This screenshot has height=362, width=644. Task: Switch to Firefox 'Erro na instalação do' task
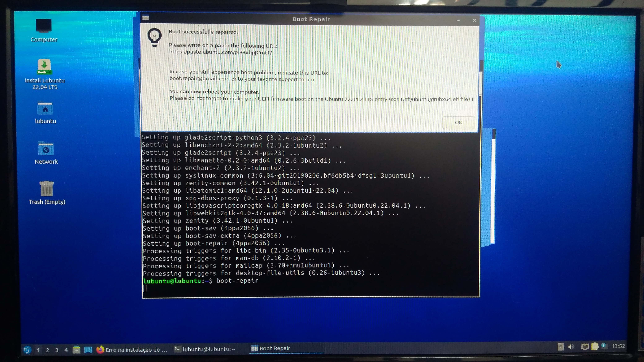(132, 349)
